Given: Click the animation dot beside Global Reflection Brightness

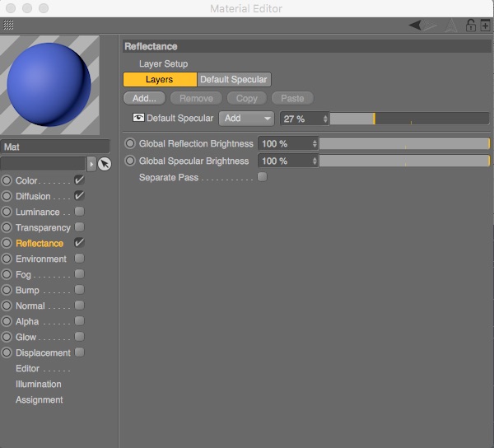Looking at the screenshot, I should (130, 143).
